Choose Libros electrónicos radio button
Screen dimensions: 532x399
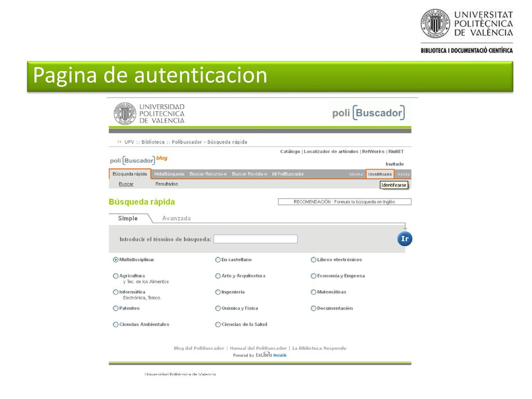[313, 260]
